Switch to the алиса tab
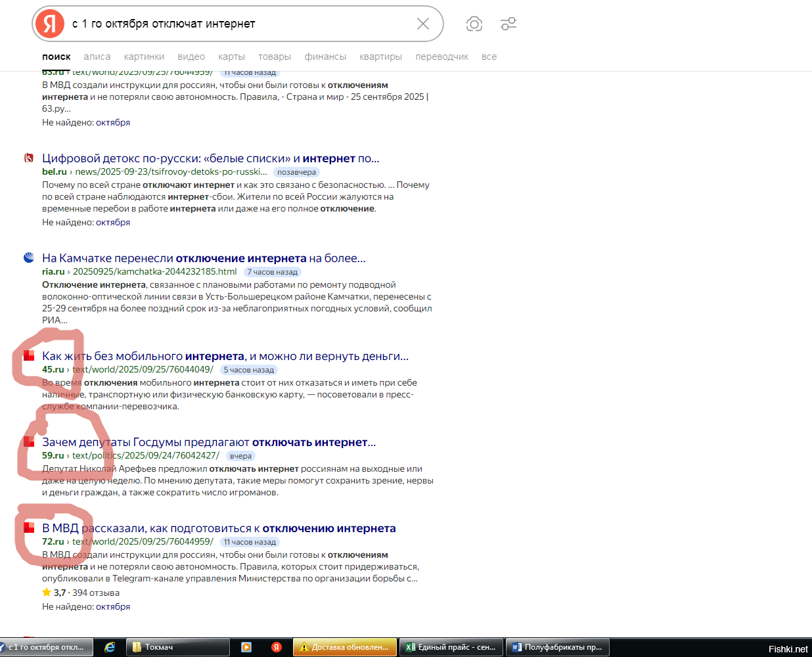812x657 pixels. pos(97,57)
